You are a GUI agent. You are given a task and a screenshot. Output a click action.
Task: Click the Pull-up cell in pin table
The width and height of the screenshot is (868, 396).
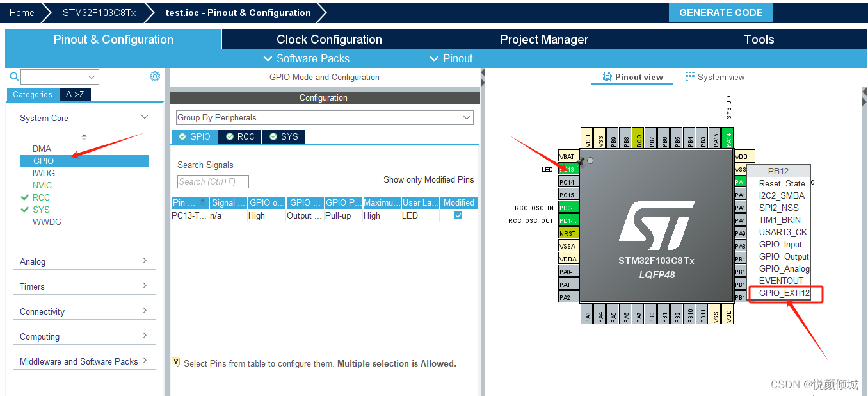pos(343,215)
